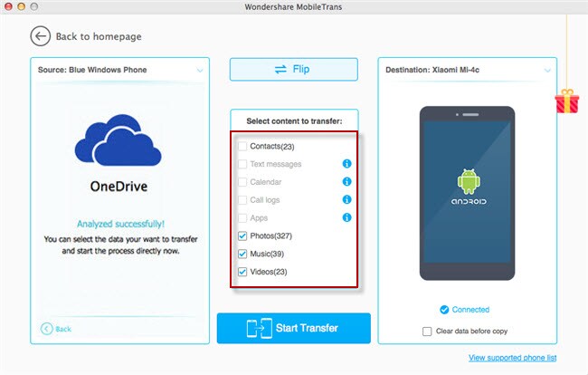This screenshot has height=375, width=588.
Task: Click Back to homepage text
Action: point(99,36)
